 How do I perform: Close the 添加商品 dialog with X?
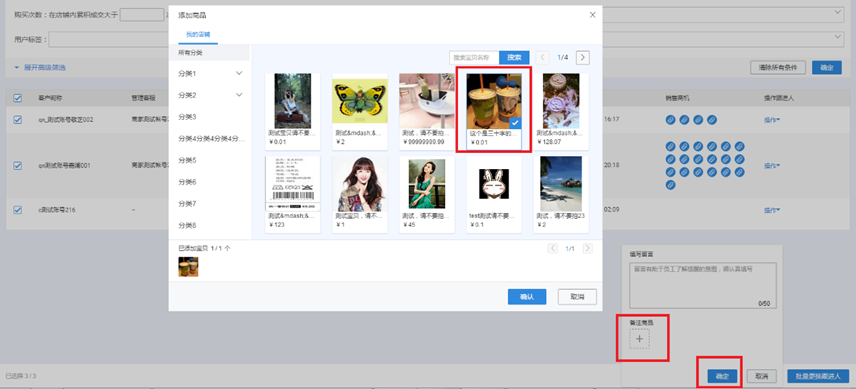592,15
